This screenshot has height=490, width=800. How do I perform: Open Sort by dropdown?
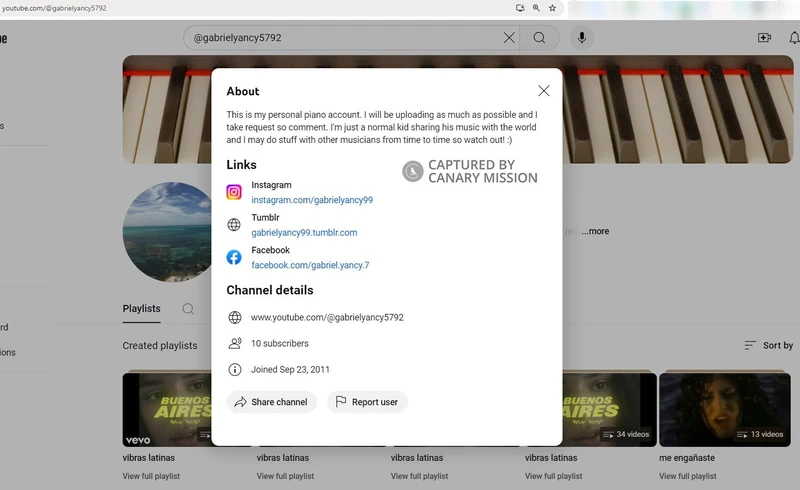pos(768,345)
